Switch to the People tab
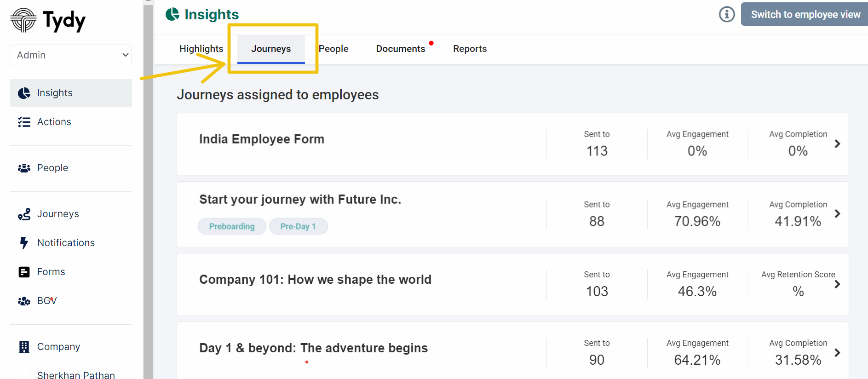This screenshot has width=868, height=379. point(333,49)
